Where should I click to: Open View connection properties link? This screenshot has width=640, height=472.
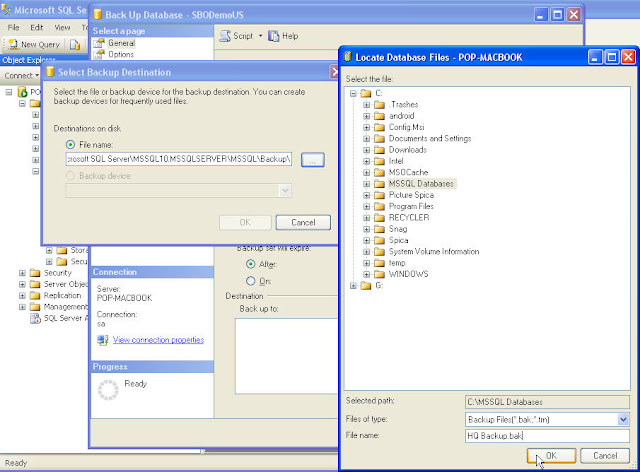(x=158, y=340)
